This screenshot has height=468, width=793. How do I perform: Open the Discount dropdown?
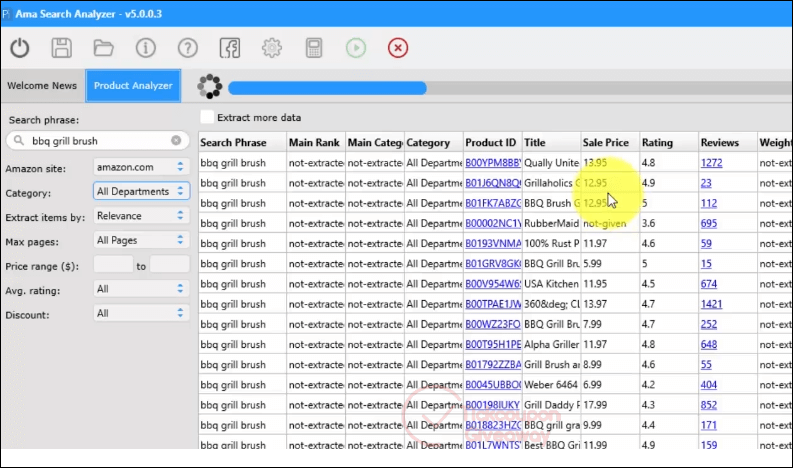pos(141,313)
